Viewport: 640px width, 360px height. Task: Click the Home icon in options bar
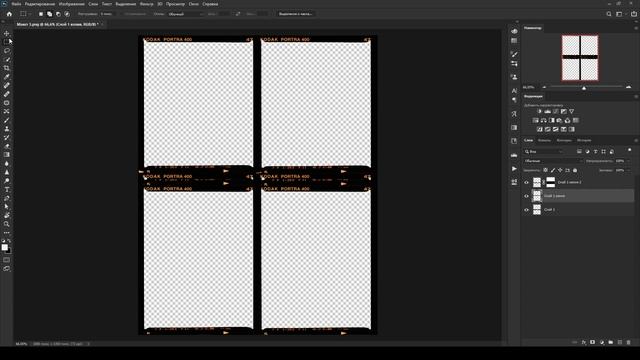(x=9, y=14)
